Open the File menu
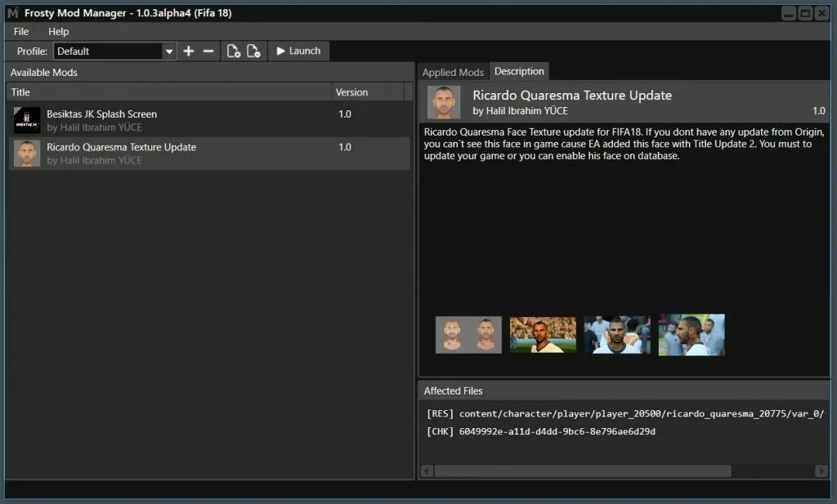This screenshot has height=504, width=837. pyautogui.click(x=21, y=32)
